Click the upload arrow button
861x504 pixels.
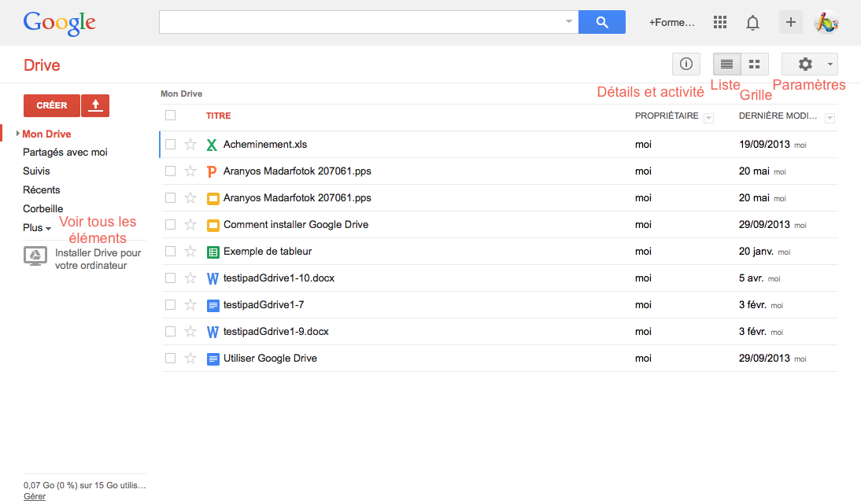[95, 105]
